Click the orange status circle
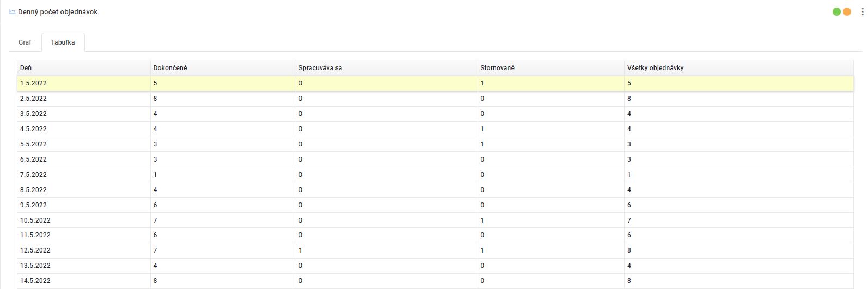The width and height of the screenshot is (868, 289). (x=847, y=11)
